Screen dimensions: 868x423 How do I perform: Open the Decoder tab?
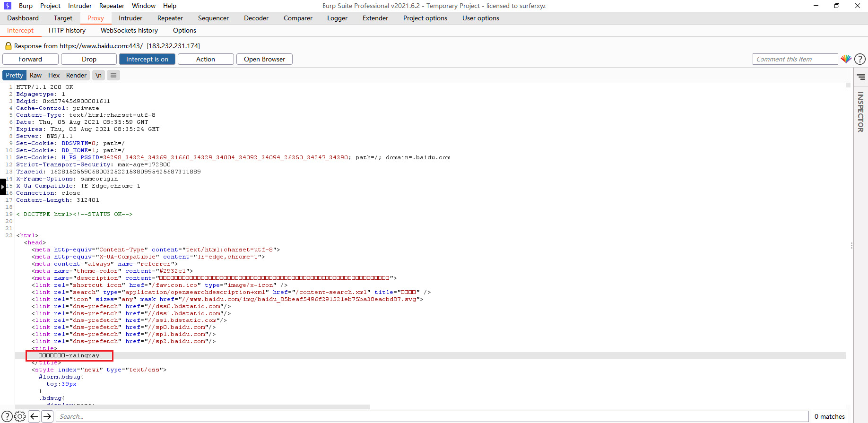[256, 18]
